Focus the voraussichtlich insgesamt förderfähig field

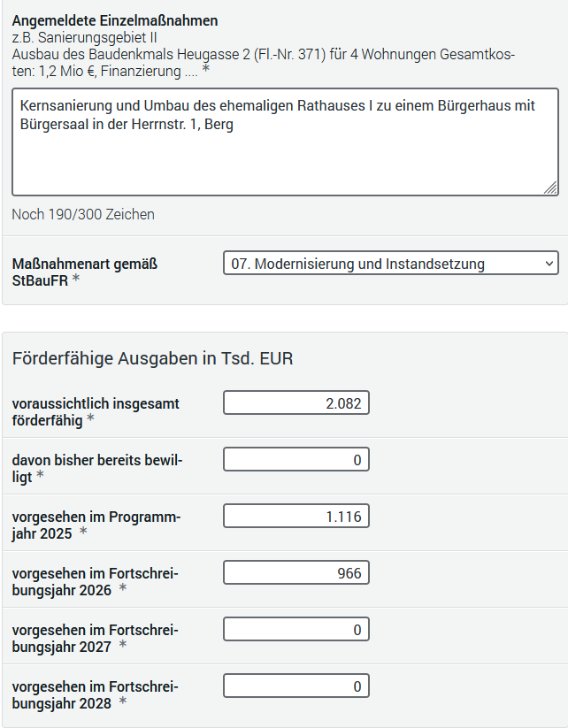[x=296, y=402]
